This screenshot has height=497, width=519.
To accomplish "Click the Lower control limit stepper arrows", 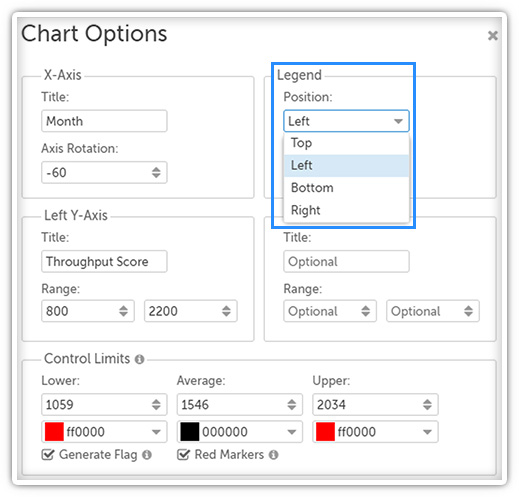I will [156, 405].
